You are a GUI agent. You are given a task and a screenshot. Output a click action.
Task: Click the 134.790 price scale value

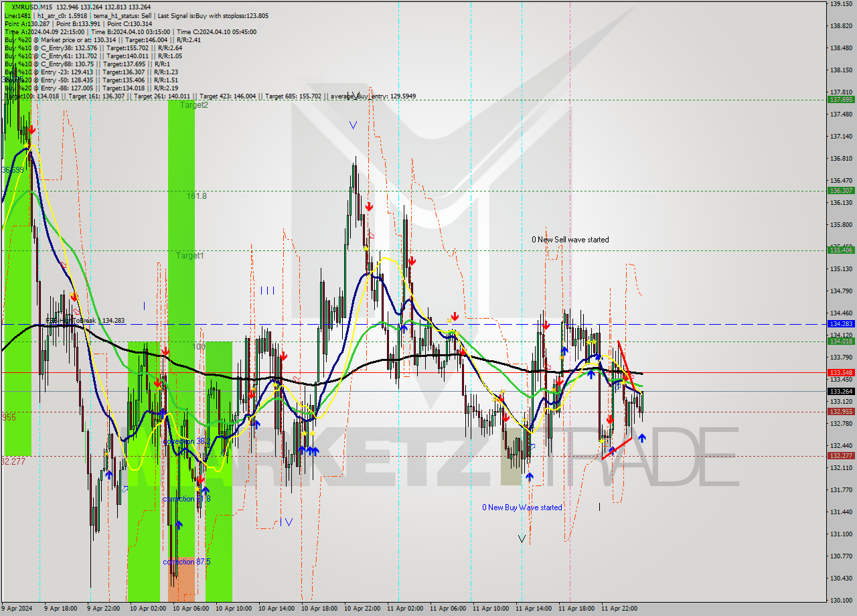click(841, 291)
